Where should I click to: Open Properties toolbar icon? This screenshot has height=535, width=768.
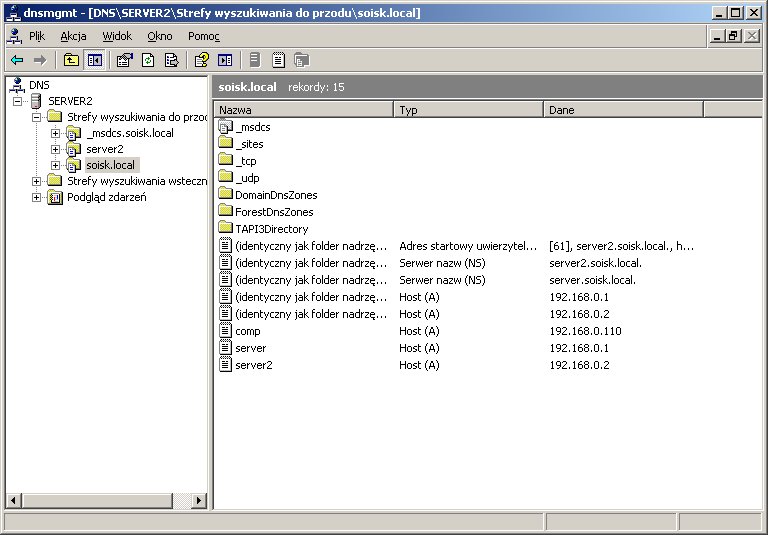click(124, 60)
